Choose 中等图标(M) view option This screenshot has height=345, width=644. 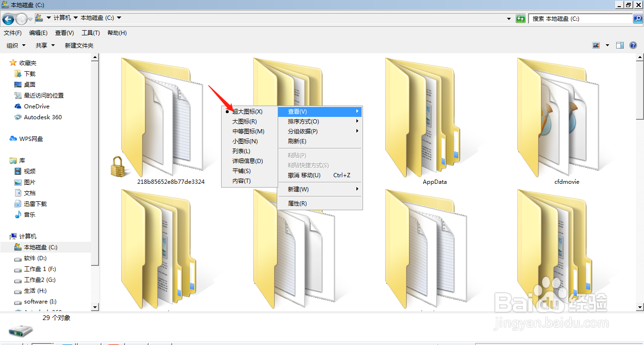click(x=249, y=131)
